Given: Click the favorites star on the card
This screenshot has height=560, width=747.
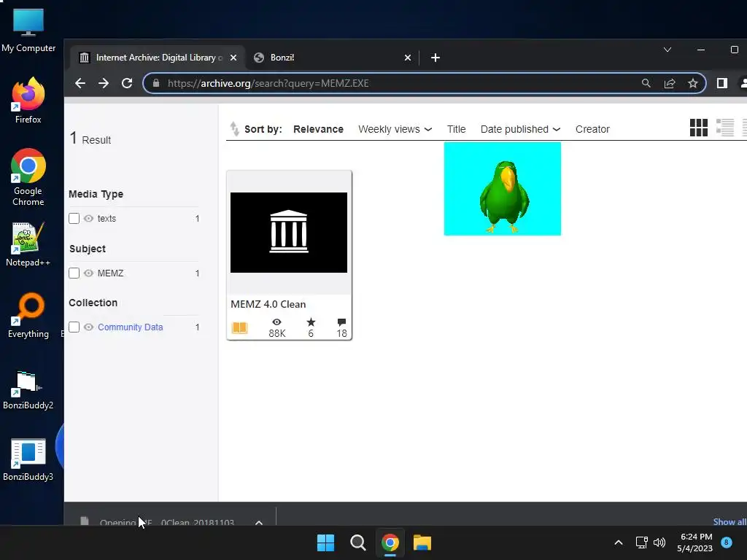Looking at the screenshot, I should pos(311,322).
